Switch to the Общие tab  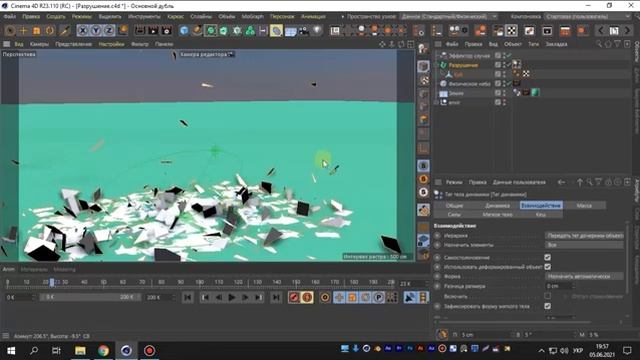click(454, 205)
